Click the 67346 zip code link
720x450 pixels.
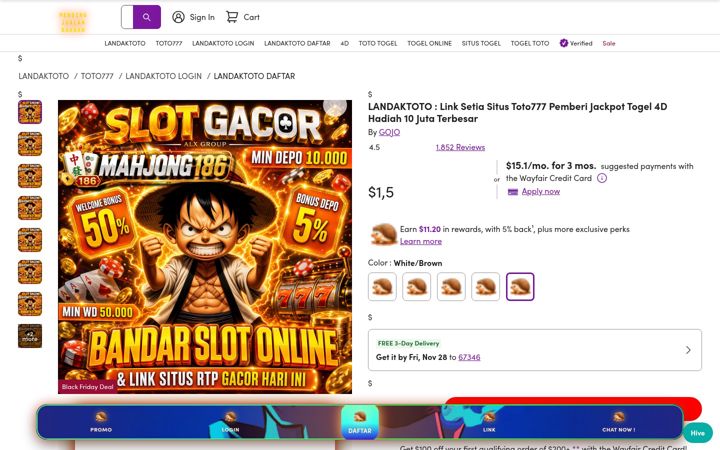coord(469,357)
